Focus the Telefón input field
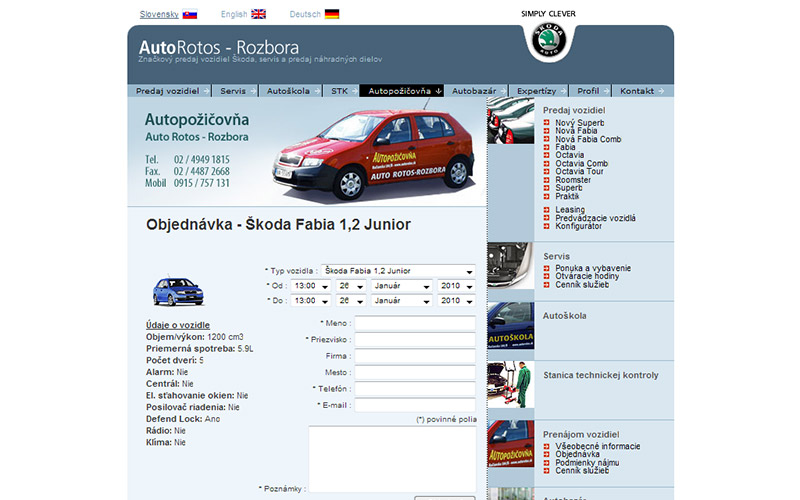The width and height of the screenshot is (800, 500). [415, 389]
